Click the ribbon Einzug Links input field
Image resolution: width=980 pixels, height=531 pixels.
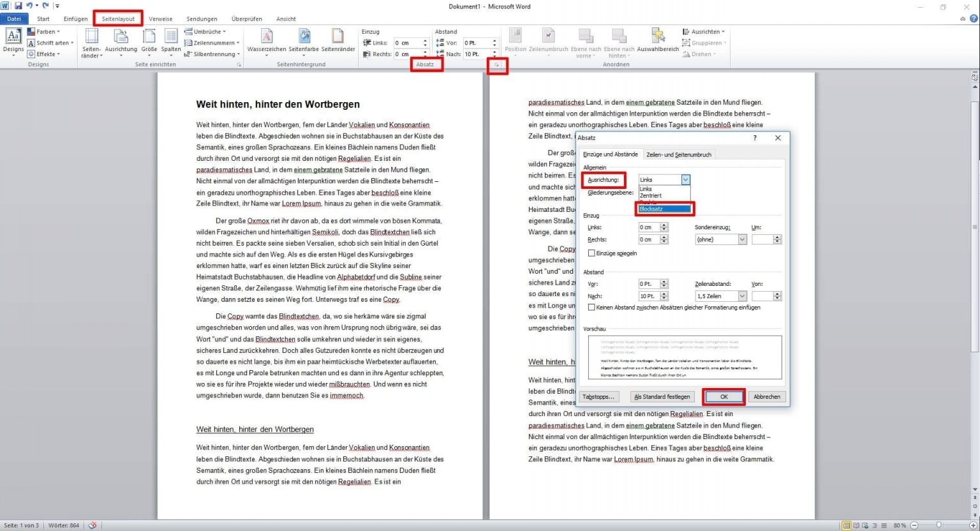tap(407, 43)
